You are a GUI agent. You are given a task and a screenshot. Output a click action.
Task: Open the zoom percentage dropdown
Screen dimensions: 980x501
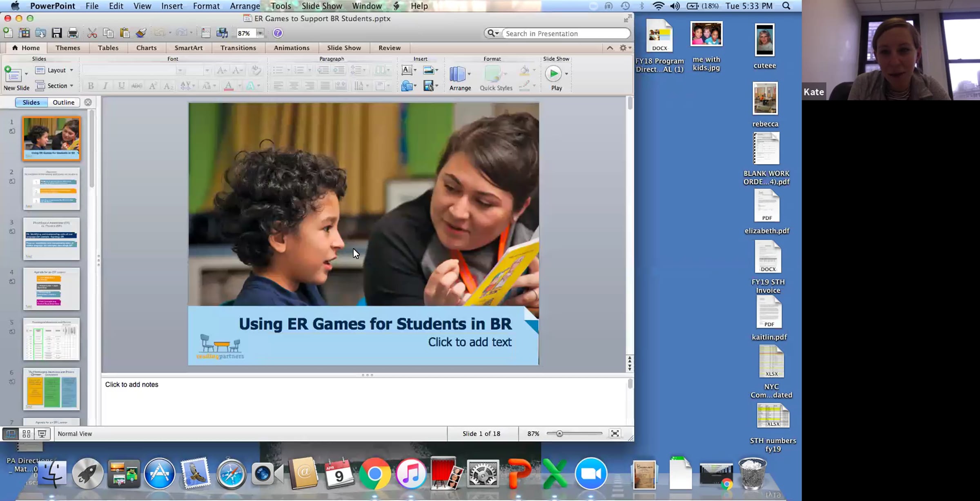pyautogui.click(x=260, y=33)
